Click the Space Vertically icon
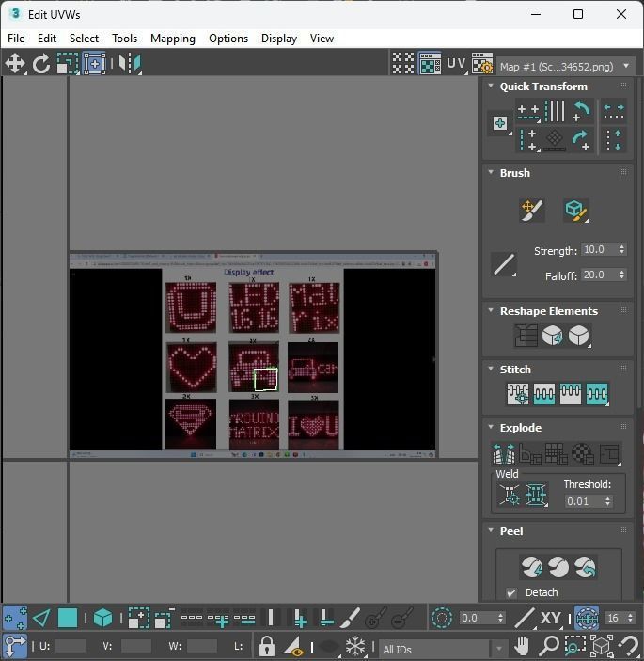Viewport: 644px width, 661px height. (614, 140)
